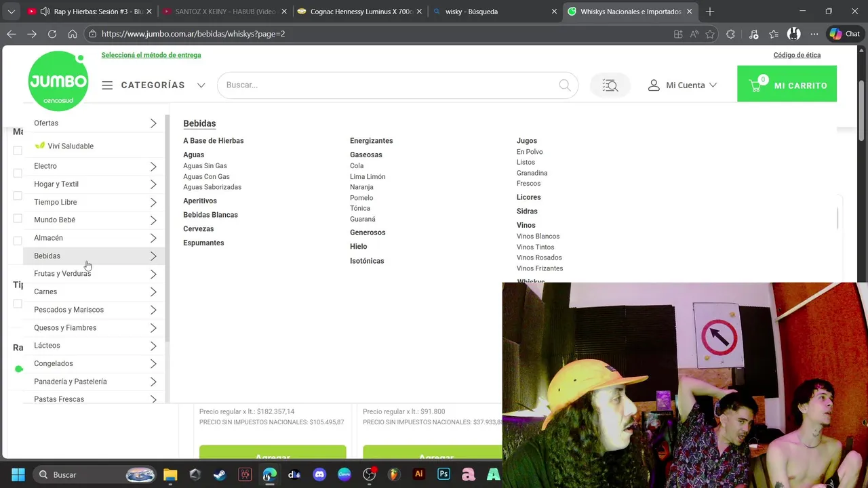The width and height of the screenshot is (868, 488).
Task: Open a new browser tab
Action: tap(710, 12)
